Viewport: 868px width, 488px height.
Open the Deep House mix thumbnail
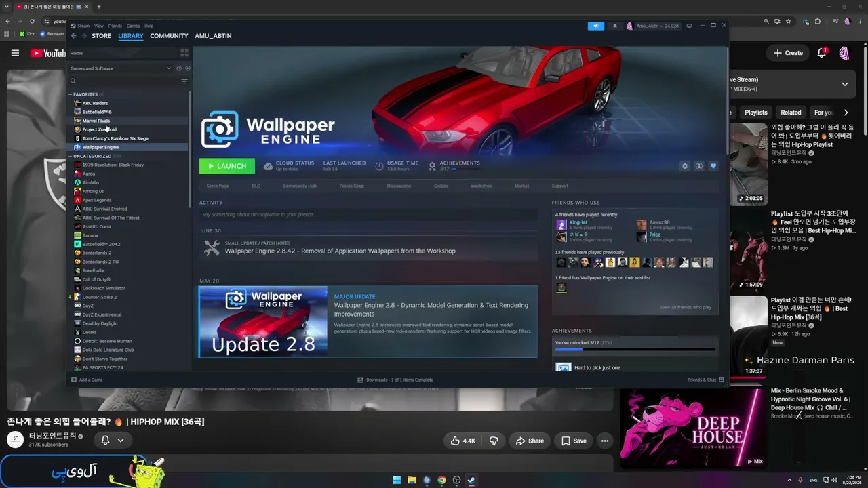coord(692,428)
